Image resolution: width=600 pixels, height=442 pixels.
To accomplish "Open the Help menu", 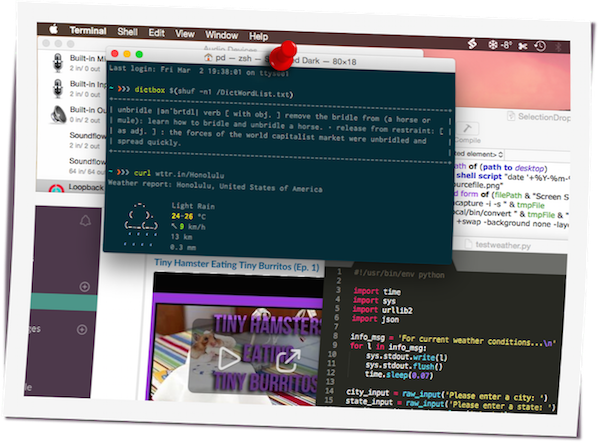I will pos(259,37).
